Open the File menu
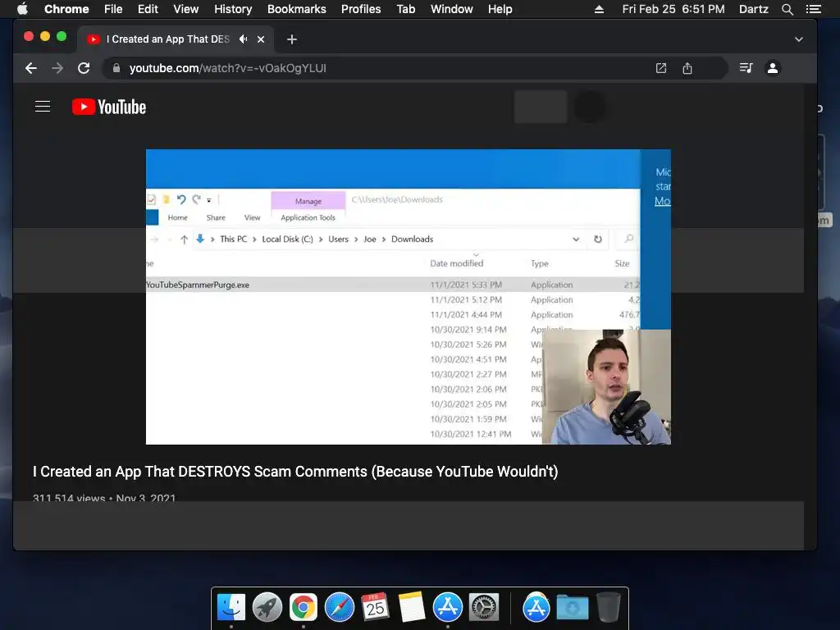Viewport: 840px width, 630px height. 113,9
